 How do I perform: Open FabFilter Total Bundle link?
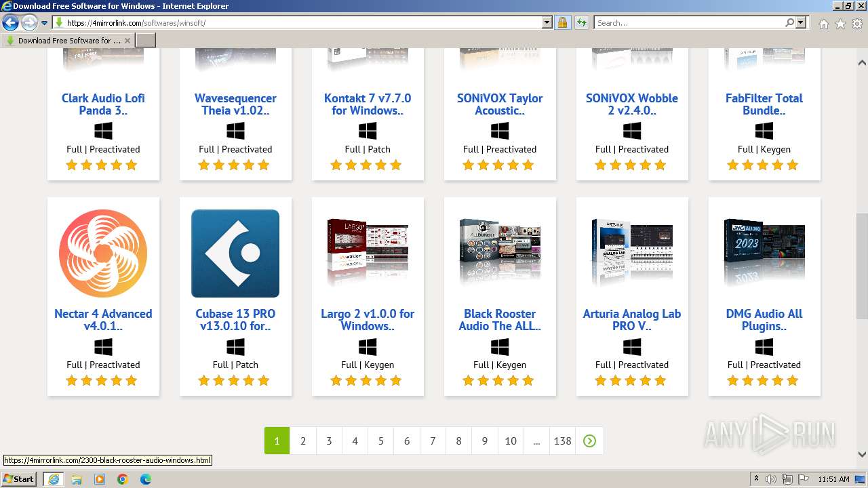[764, 104]
